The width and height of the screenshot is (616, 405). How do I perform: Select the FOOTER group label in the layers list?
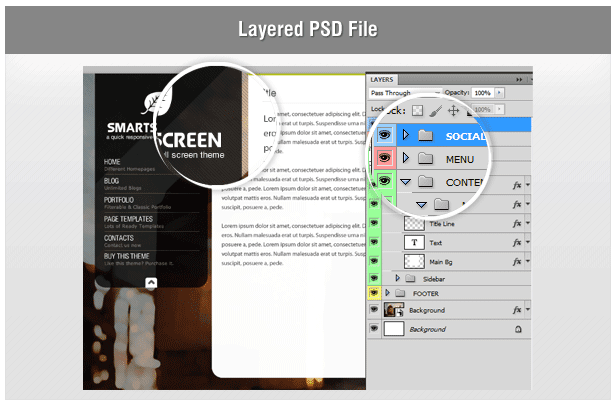click(426, 293)
